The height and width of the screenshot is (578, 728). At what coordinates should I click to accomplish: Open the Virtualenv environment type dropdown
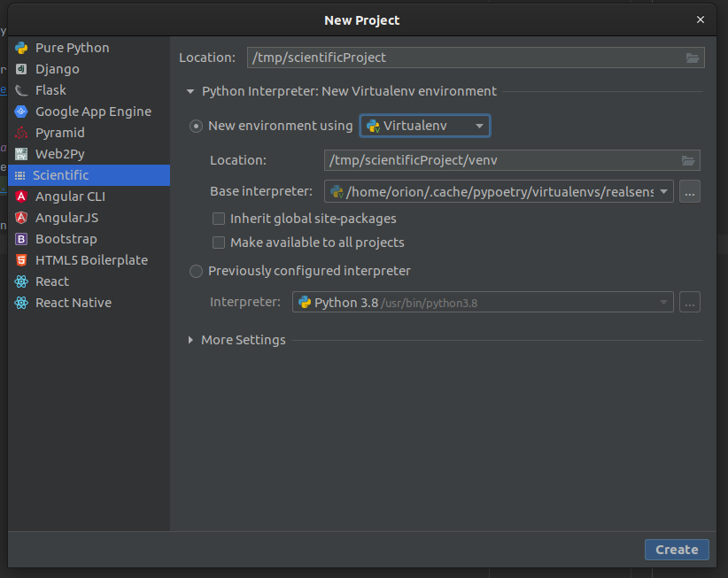click(425, 126)
